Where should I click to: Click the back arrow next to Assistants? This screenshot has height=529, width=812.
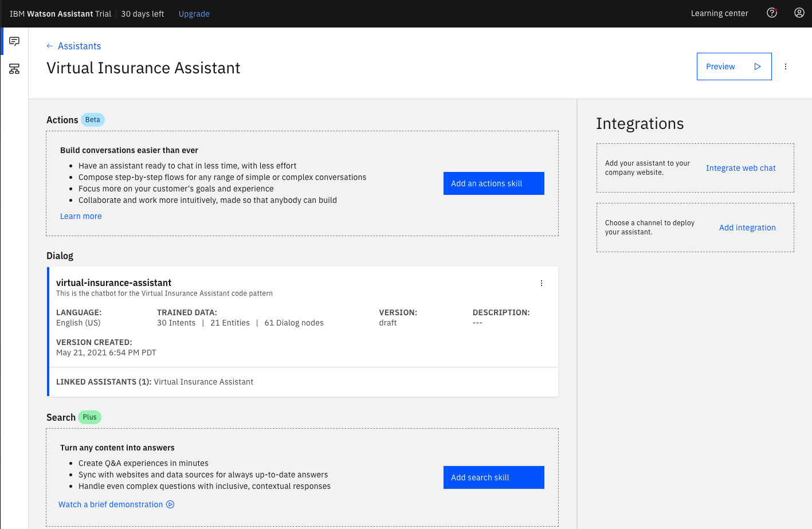pyautogui.click(x=50, y=46)
